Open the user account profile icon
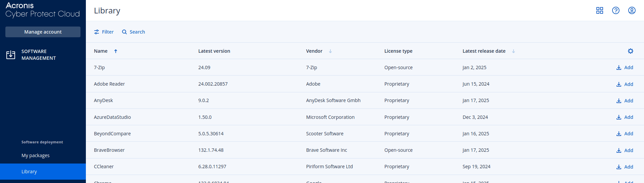 [632, 10]
